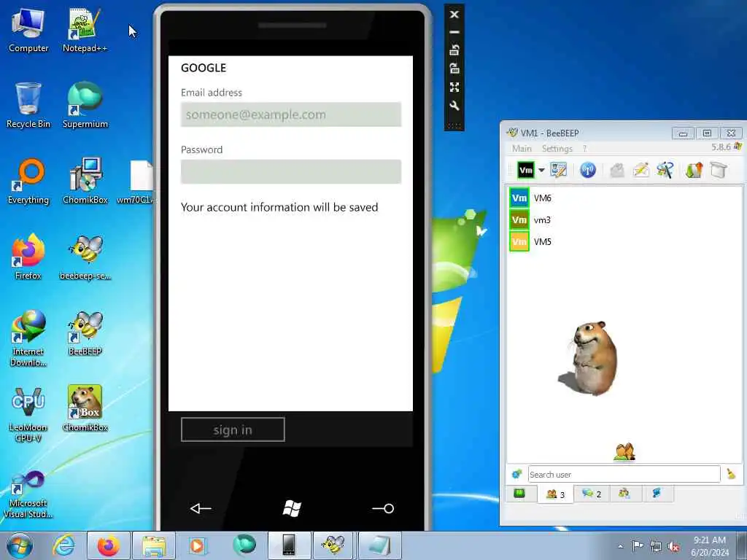Open LeoMoon CPU-V desktop icon

[28, 414]
